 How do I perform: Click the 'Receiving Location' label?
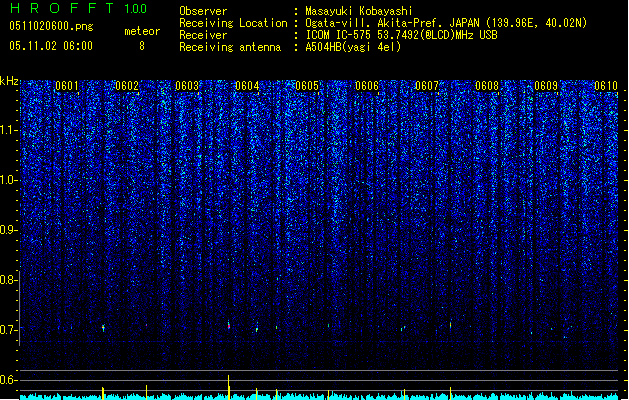233,23
